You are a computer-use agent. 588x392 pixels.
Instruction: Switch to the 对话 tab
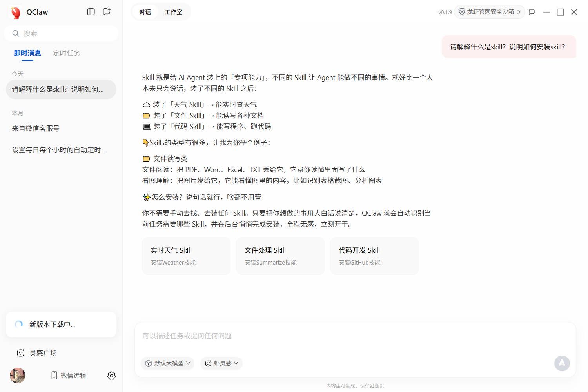[145, 12]
